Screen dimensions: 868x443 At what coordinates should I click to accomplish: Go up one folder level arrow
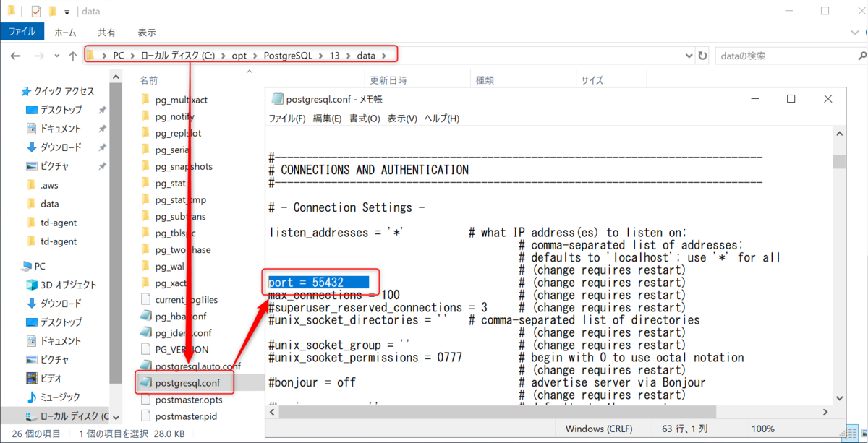pyautogui.click(x=73, y=56)
